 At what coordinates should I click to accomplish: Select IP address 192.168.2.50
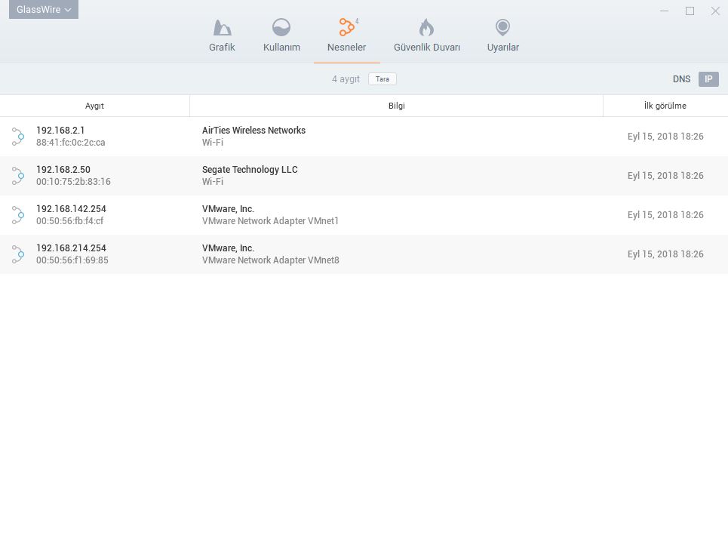point(63,170)
